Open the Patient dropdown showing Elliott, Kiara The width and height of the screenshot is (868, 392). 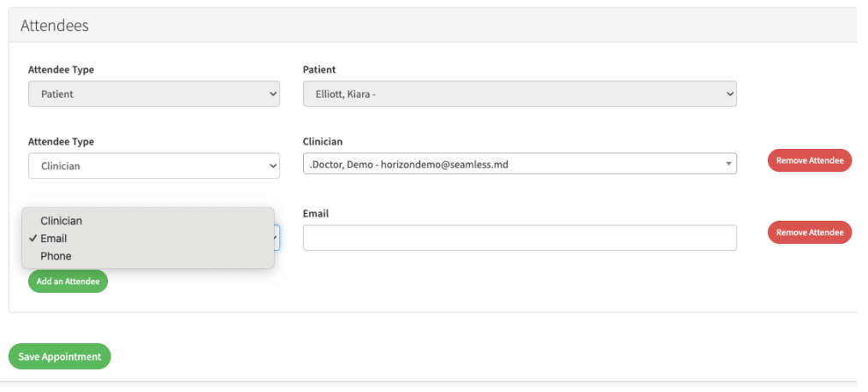519,94
